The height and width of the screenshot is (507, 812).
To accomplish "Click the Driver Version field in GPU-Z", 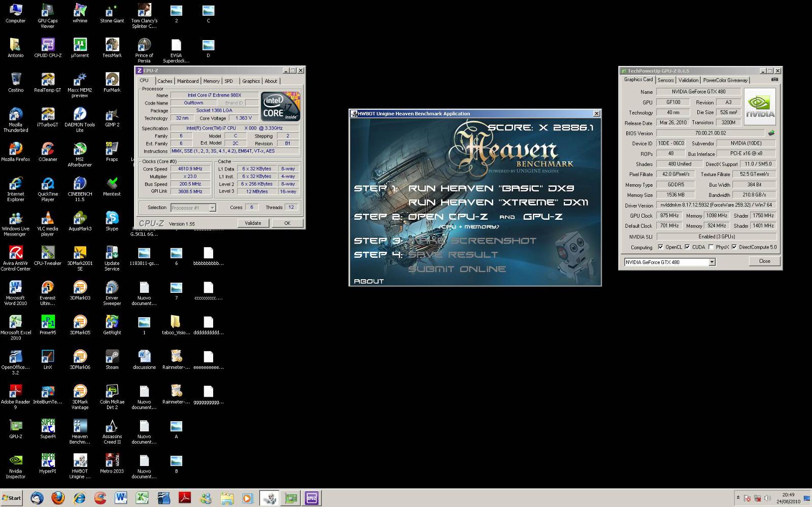I will [x=716, y=205].
